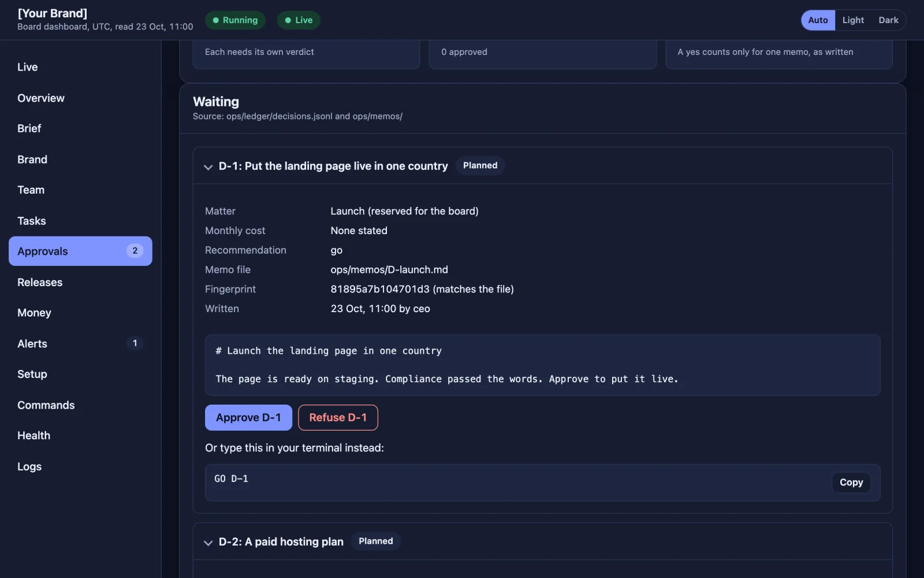Select the Approvals sidebar item
Viewport: 924px width, 578px height.
tap(80, 251)
